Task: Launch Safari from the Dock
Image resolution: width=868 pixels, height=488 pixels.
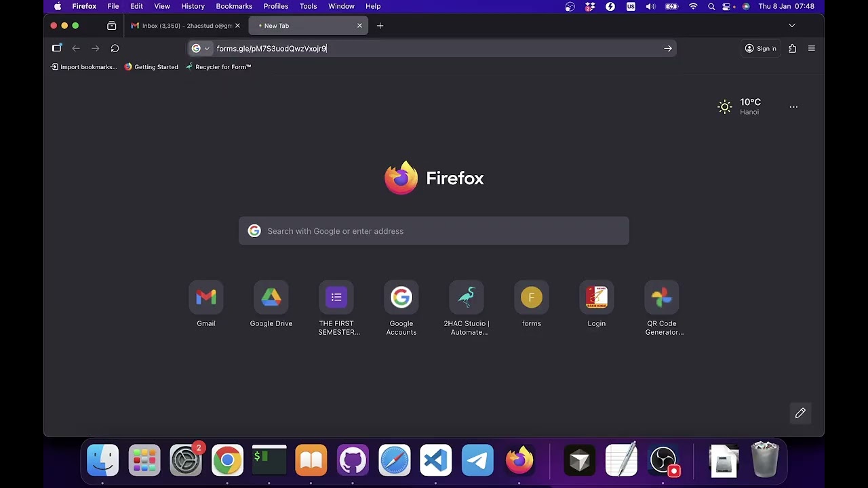Action: tap(394, 461)
